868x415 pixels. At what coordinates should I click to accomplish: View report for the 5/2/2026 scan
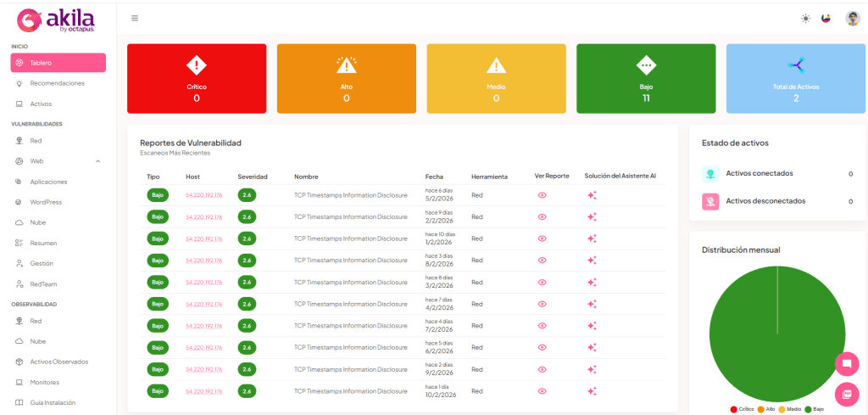pyautogui.click(x=542, y=195)
